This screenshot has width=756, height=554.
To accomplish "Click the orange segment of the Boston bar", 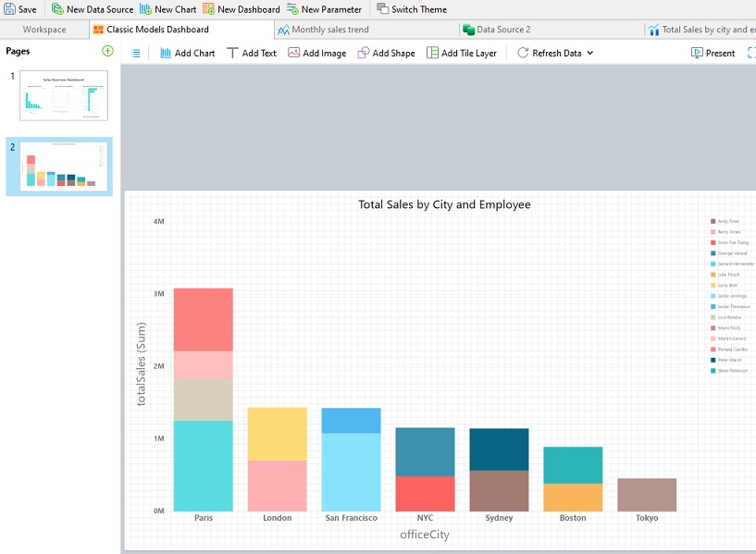I will pyautogui.click(x=573, y=498).
